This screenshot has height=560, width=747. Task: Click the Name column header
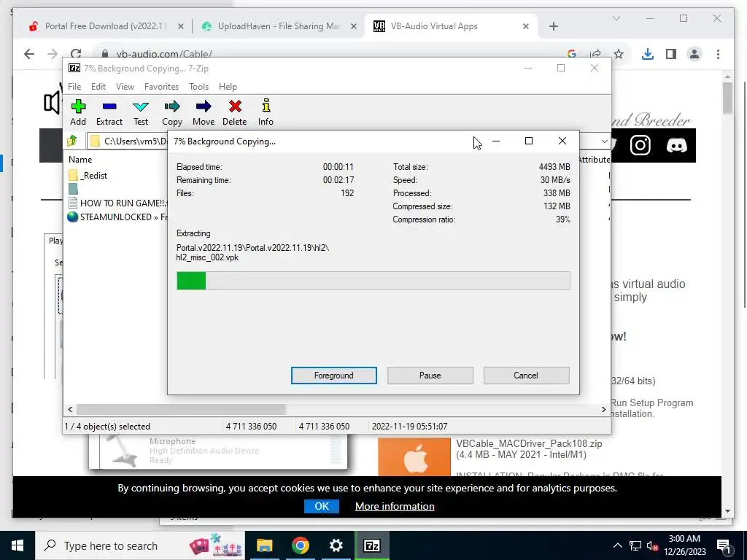tap(80, 160)
